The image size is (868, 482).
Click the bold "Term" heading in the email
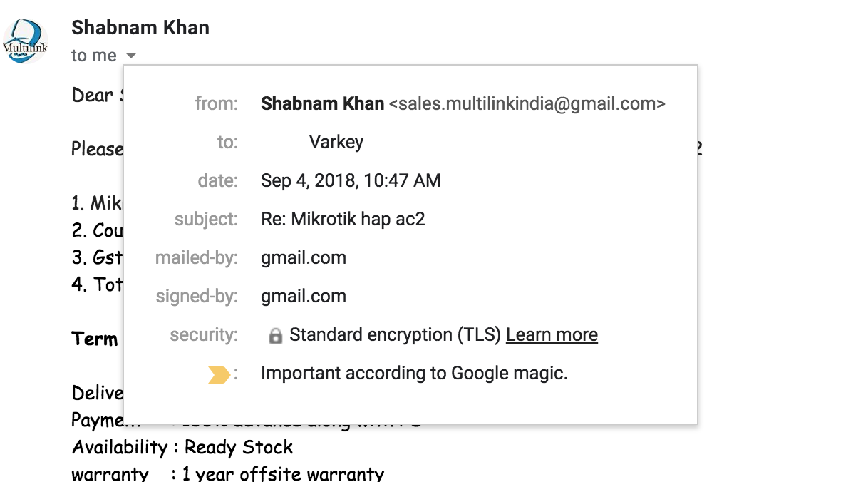click(95, 339)
